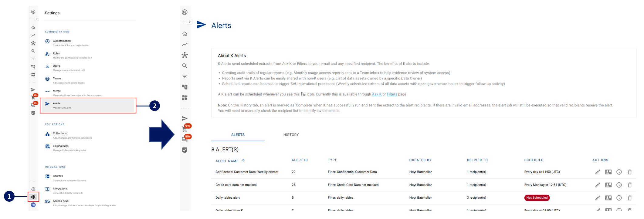Open the filters icon in right sidebar
644x219 pixels.
click(185, 76)
